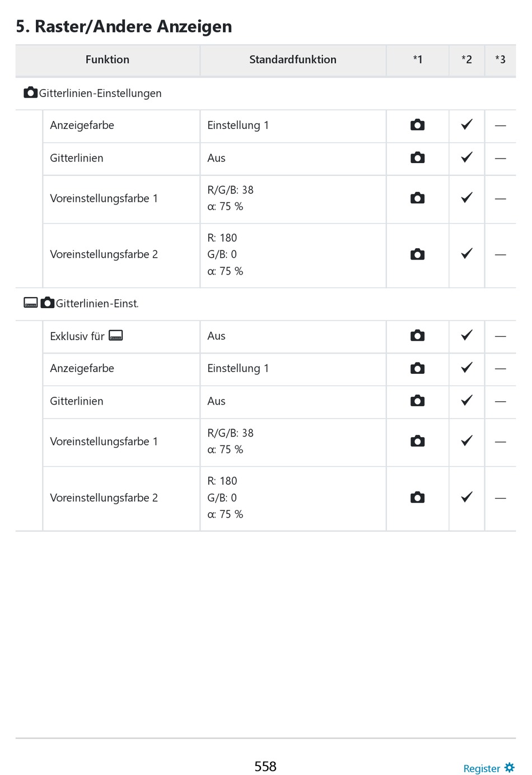Select the "Exklusiv für" row label
Screen dimensions: 532x775
[x=77, y=336]
